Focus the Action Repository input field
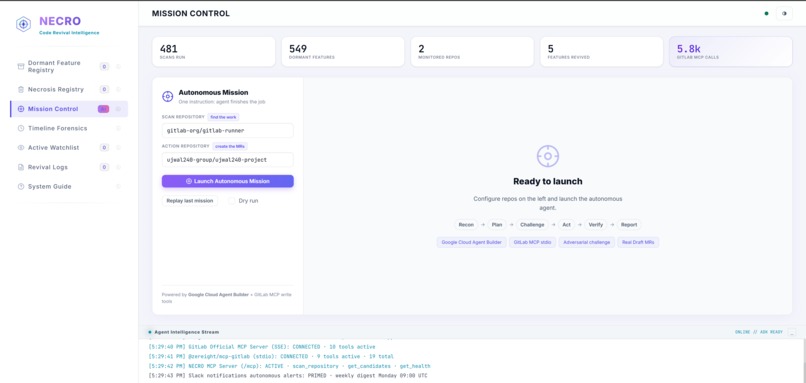Image resolution: width=806 pixels, height=383 pixels. pyautogui.click(x=228, y=160)
